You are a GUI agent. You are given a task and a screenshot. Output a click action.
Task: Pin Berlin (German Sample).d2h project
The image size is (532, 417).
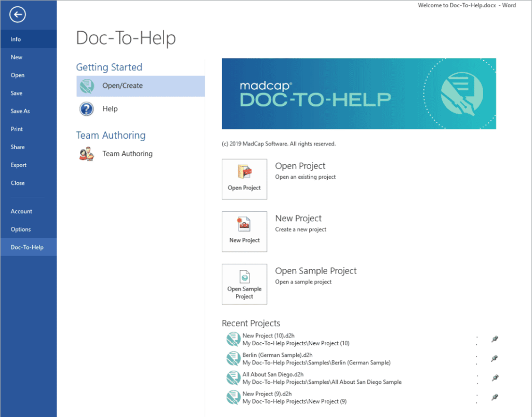click(495, 358)
